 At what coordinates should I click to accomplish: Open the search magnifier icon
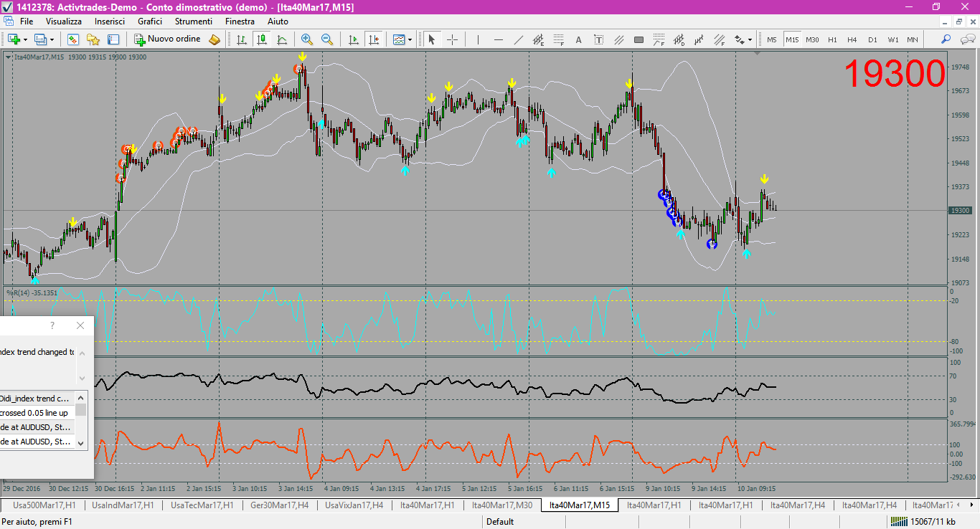tap(946, 39)
